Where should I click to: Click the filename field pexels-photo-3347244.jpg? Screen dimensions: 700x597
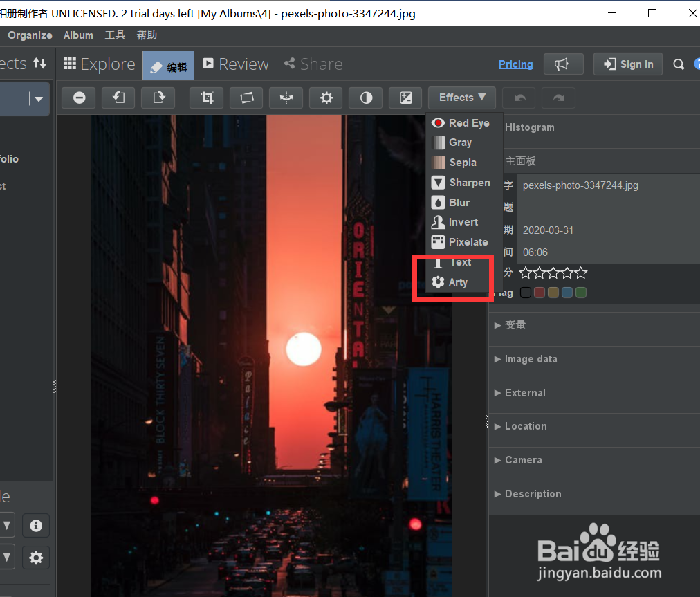[609, 185]
